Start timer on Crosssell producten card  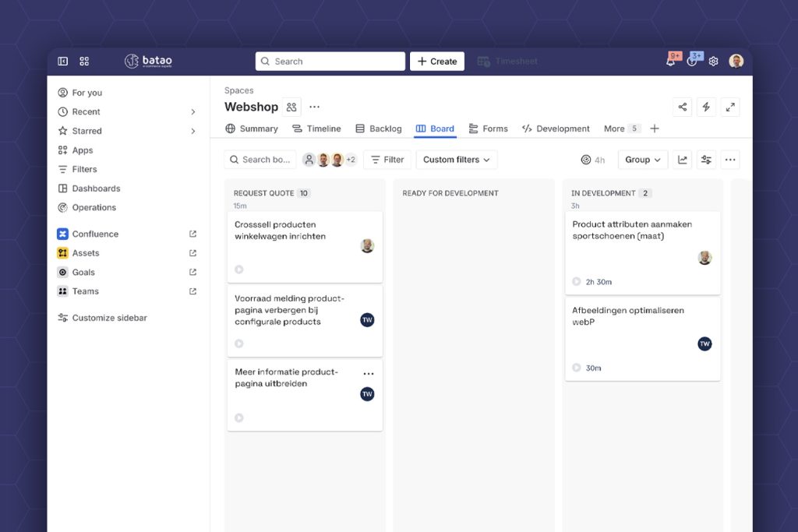[239, 270]
